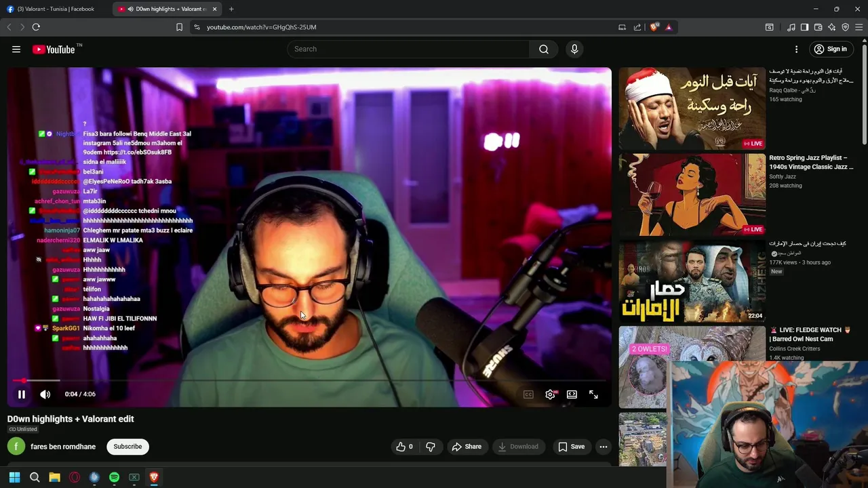Open Retro Spring Jazz Playlist video
The width and height of the screenshot is (868, 488).
pos(811,162)
